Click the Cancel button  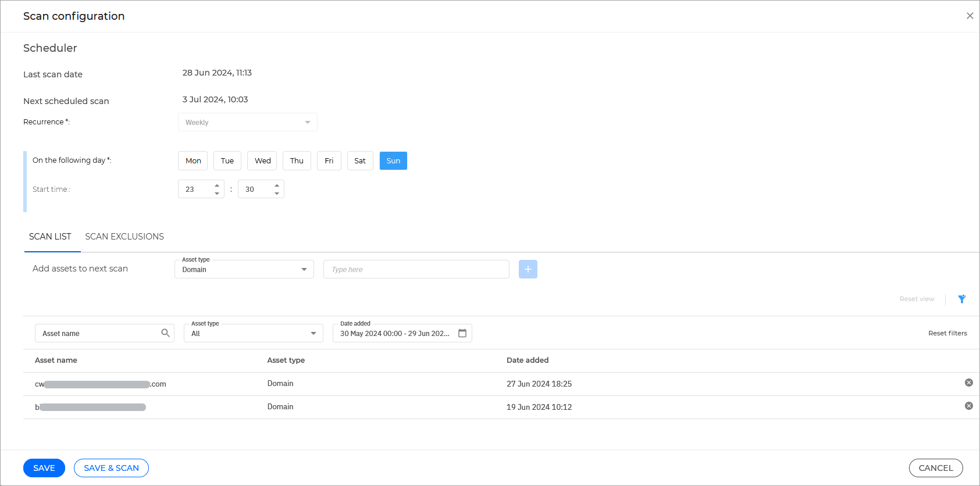pyautogui.click(x=935, y=468)
